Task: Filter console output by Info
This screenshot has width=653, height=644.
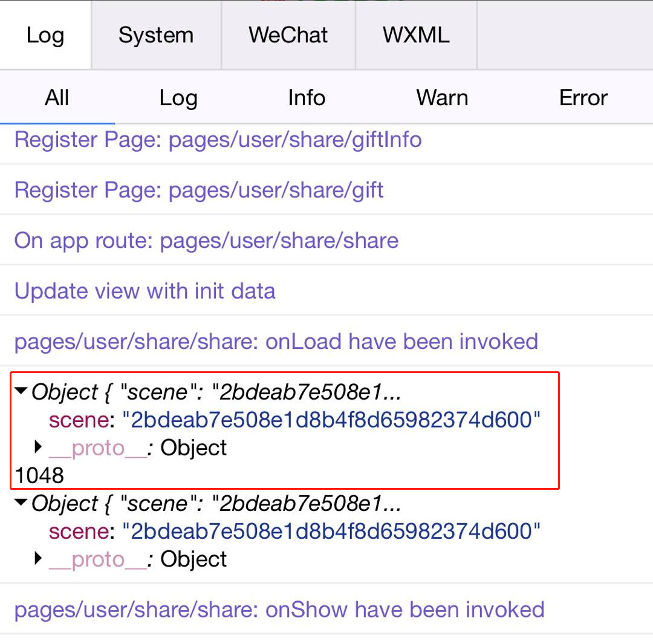Action: [307, 98]
